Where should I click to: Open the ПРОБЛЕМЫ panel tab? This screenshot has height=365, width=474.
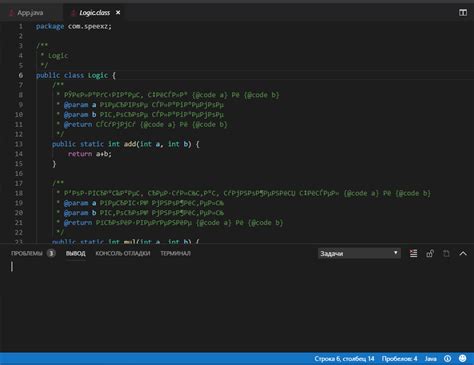tap(27, 254)
